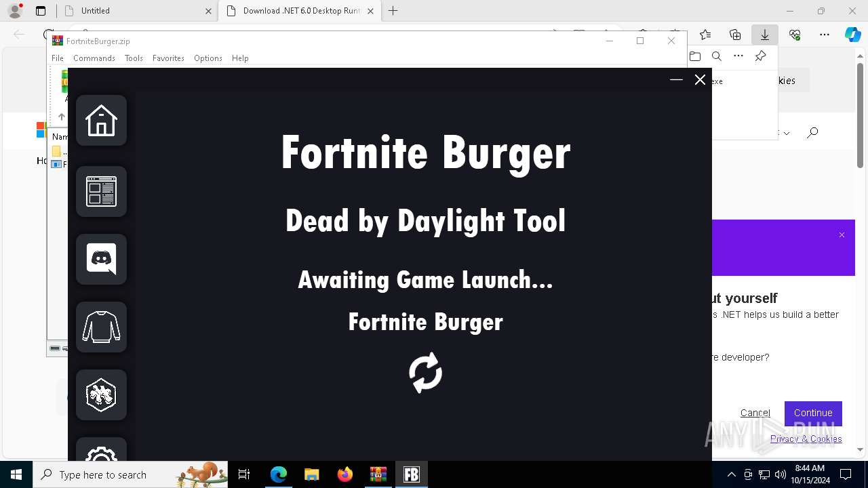The image size is (868, 488).
Task: Open Edge Browser essentials heart icon
Action: [795, 35]
